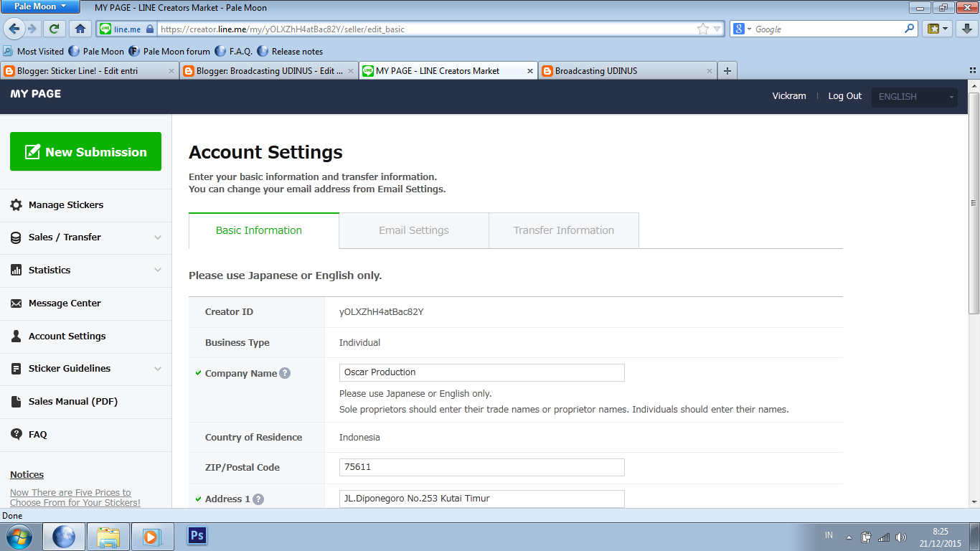This screenshot has height=551, width=980.
Task: Click the page vertical scrollbar thumb
Action: (974, 202)
